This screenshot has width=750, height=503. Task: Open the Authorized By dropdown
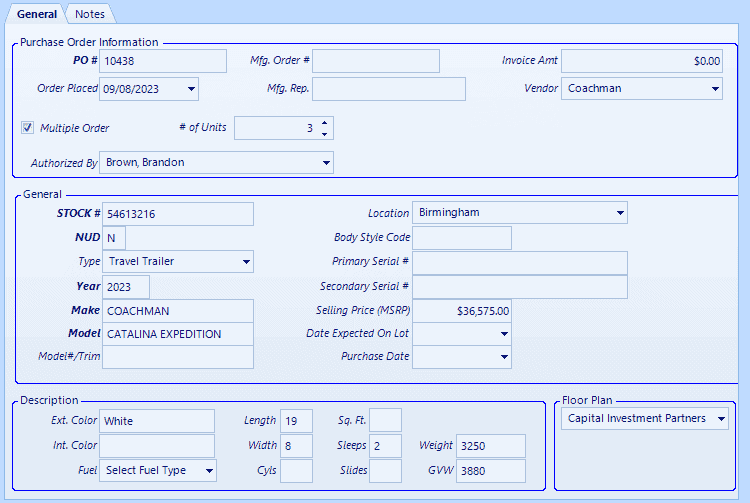[x=326, y=163]
